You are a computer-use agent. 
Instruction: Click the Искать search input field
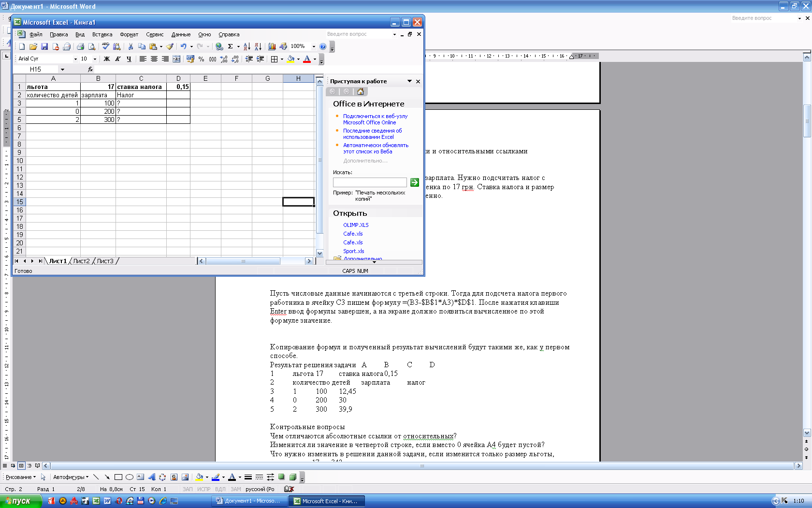pyautogui.click(x=370, y=182)
